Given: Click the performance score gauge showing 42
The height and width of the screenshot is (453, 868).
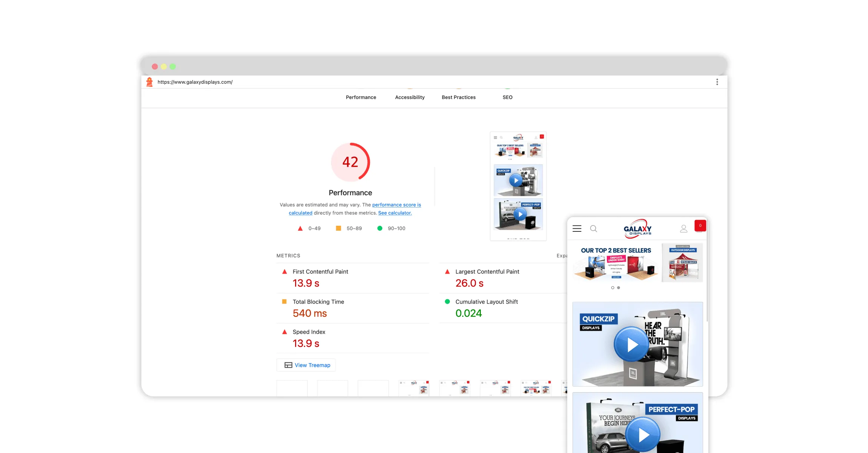Looking at the screenshot, I should point(350,162).
